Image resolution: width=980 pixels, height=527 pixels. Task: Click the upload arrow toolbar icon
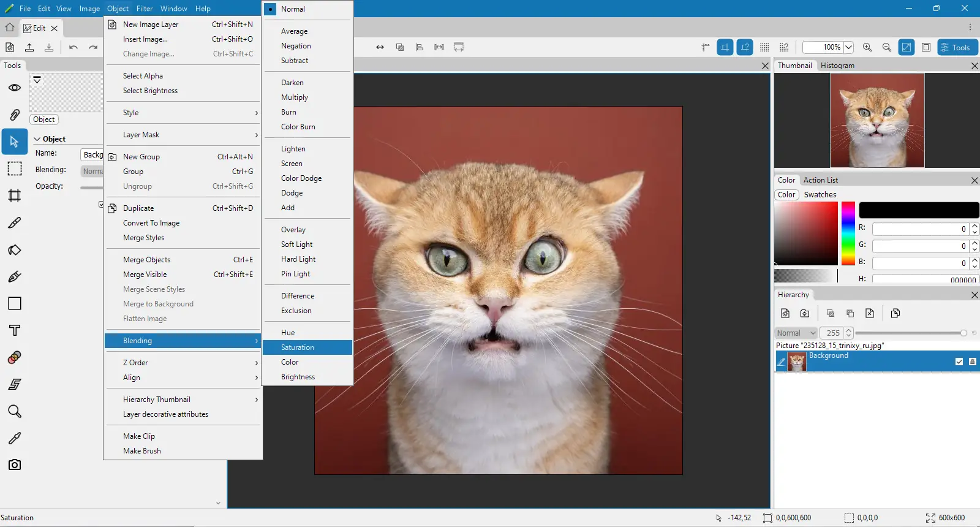(29, 47)
